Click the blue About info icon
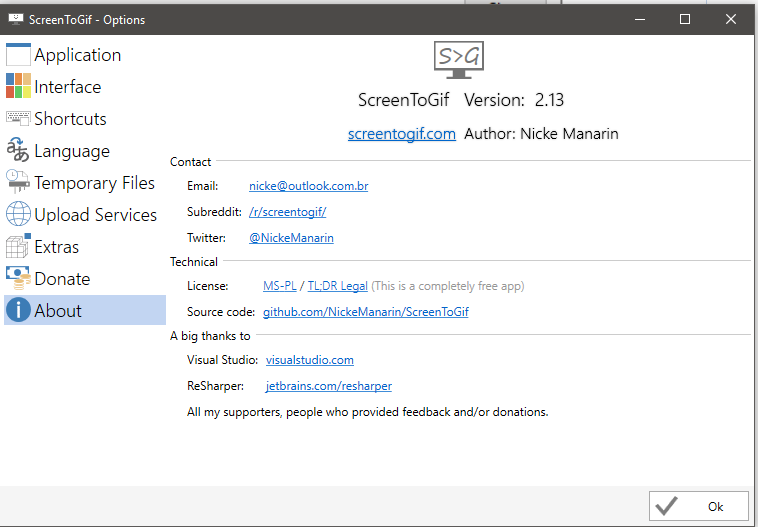This screenshot has height=527, width=758. coord(18,310)
